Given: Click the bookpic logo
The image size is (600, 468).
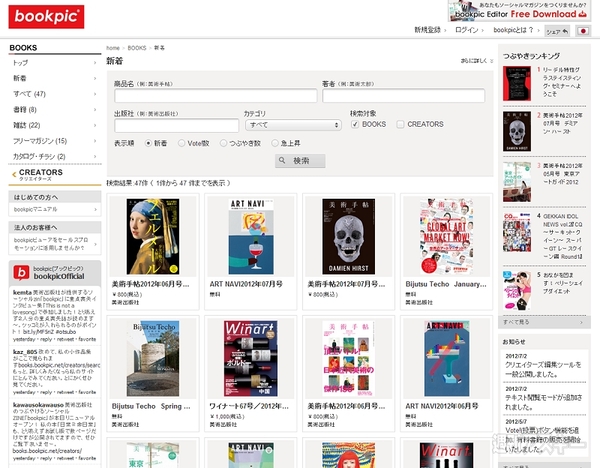Looking at the screenshot, I should (x=46, y=17).
